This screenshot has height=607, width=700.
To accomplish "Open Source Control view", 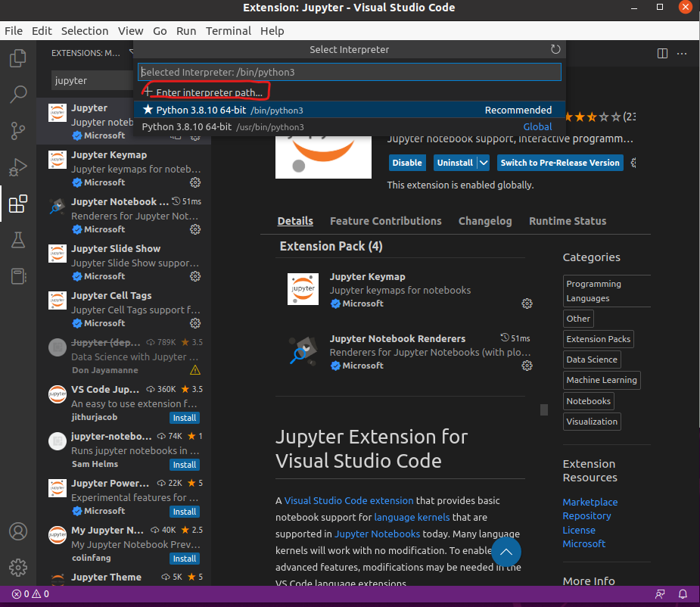I will click(x=18, y=130).
